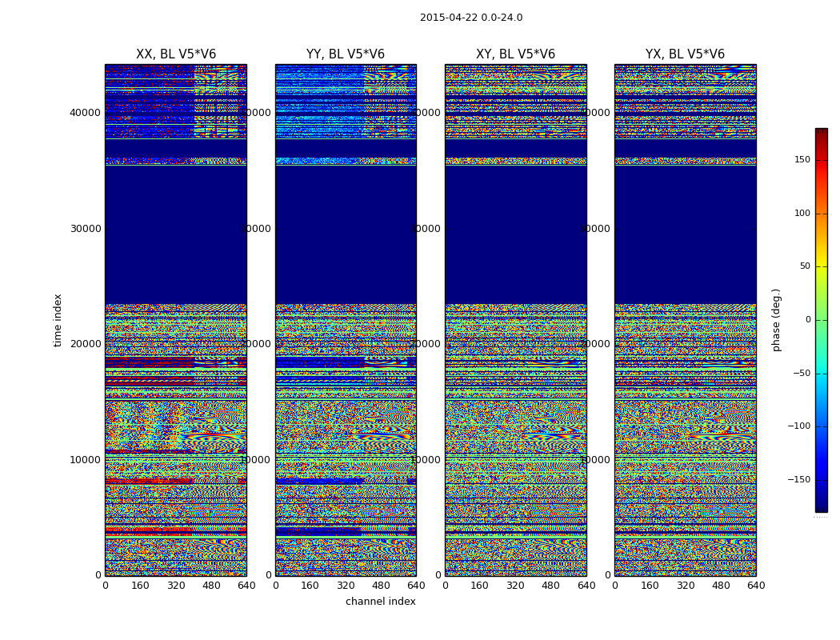Click the XX panel x-tick "480"
The image size is (840, 640).
pos(211,586)
